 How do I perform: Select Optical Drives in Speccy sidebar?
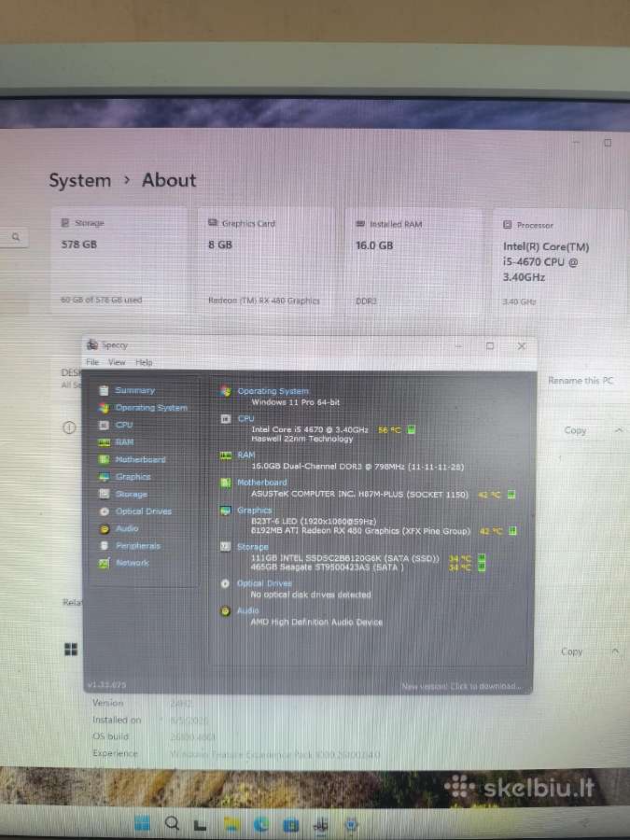144,511
